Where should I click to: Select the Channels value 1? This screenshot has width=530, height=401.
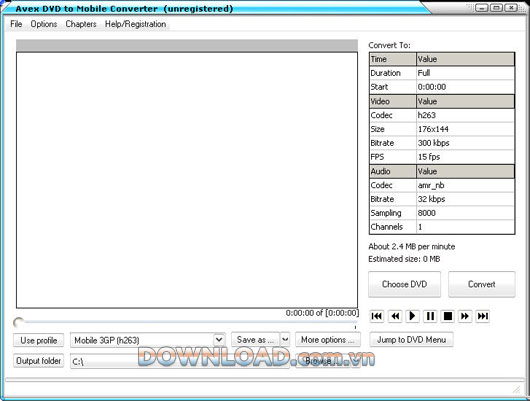point(465,227)
